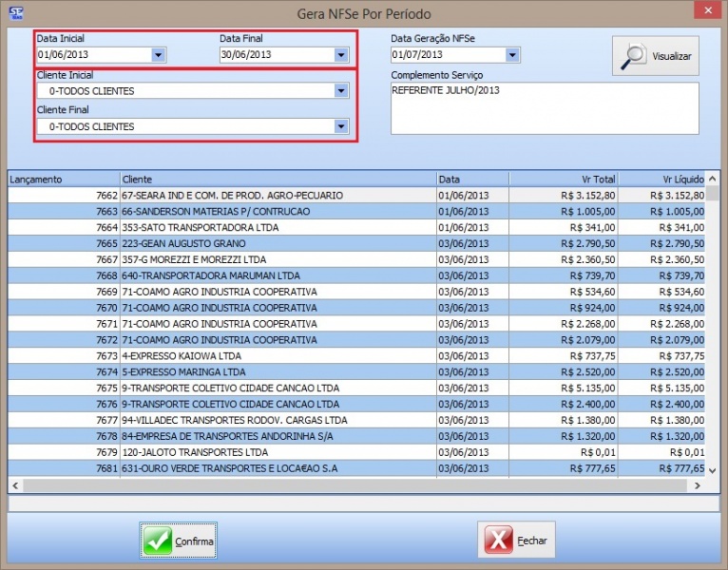The width and height of the screenshot is (728, 570).
Task: Click the Data column header
Action: [x=472, y=179]
